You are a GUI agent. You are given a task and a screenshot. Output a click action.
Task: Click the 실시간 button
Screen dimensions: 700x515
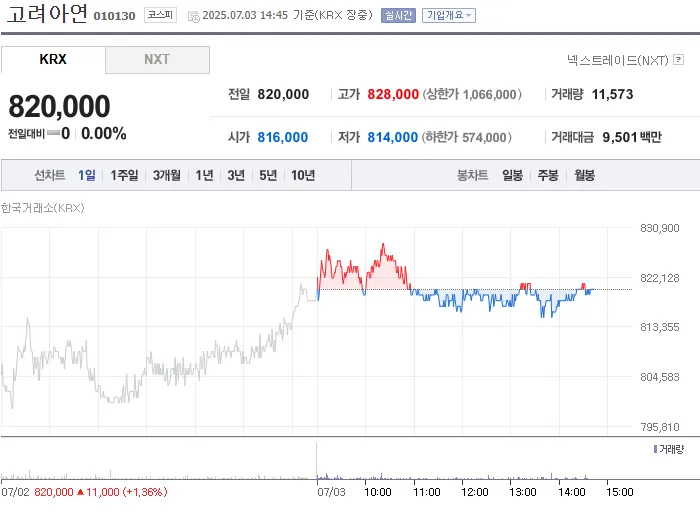[x=398, y=16]
